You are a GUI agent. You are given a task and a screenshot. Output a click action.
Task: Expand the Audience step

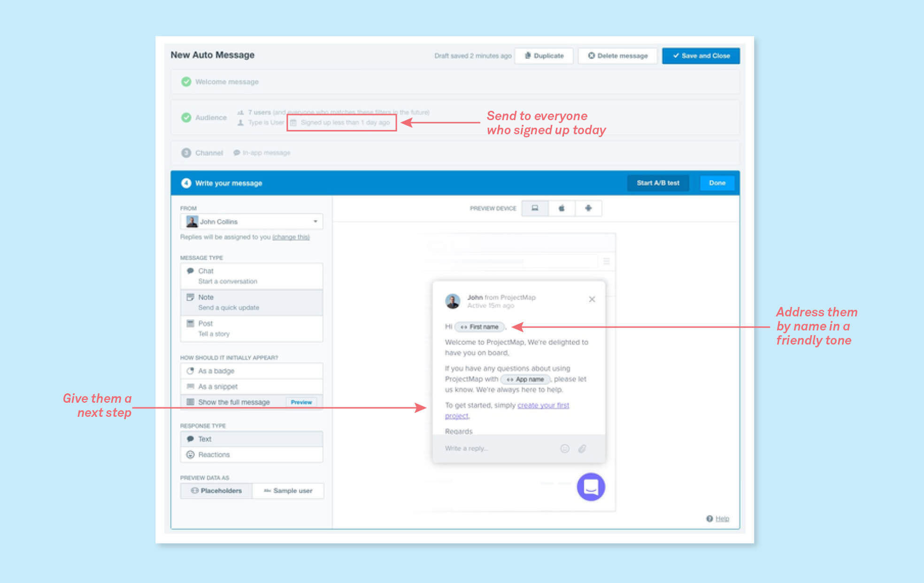[455, 117]
